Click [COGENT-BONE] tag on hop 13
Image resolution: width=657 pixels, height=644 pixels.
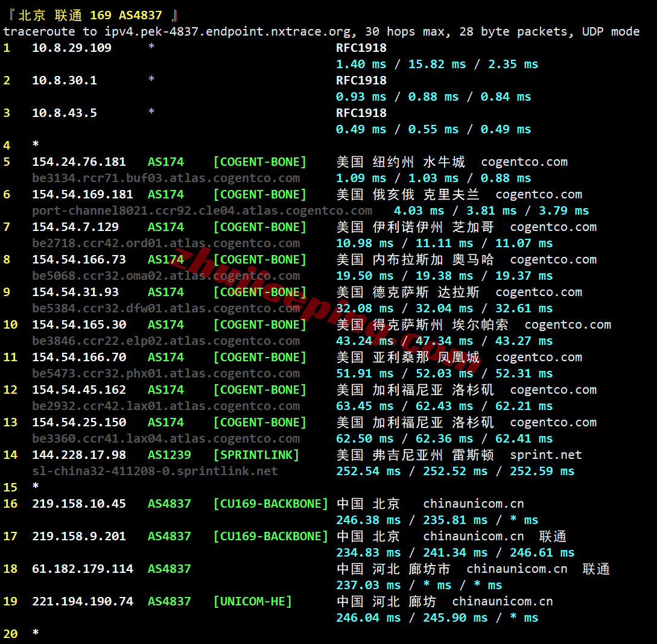[260, 423]
